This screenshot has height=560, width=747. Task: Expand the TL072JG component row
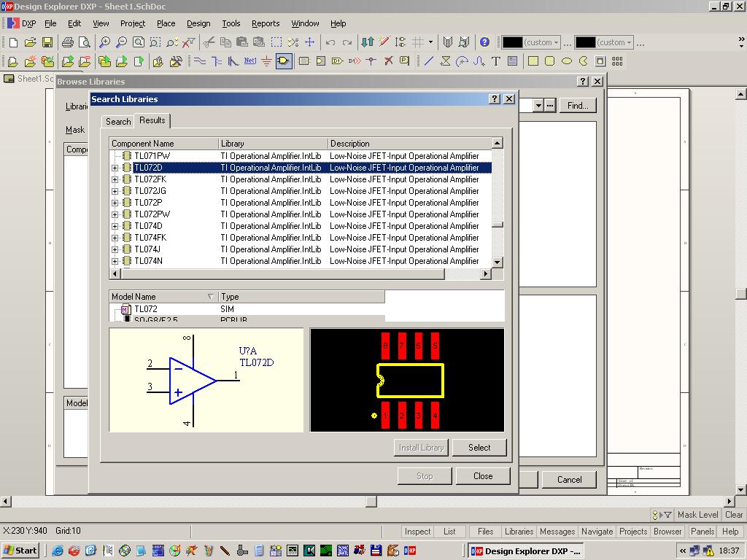click(115, 192)
